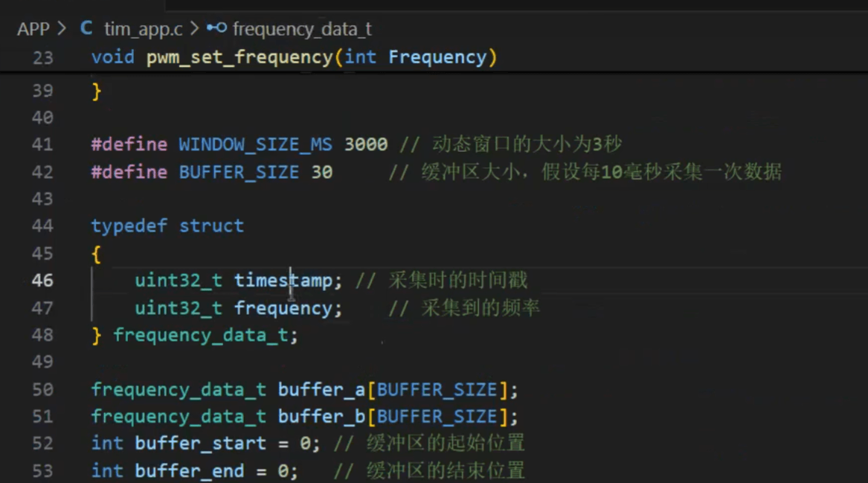The height and width of the screenshot is (483, 868).
Task: Place cursor on buffer_end variable
Action: [189, 471]
